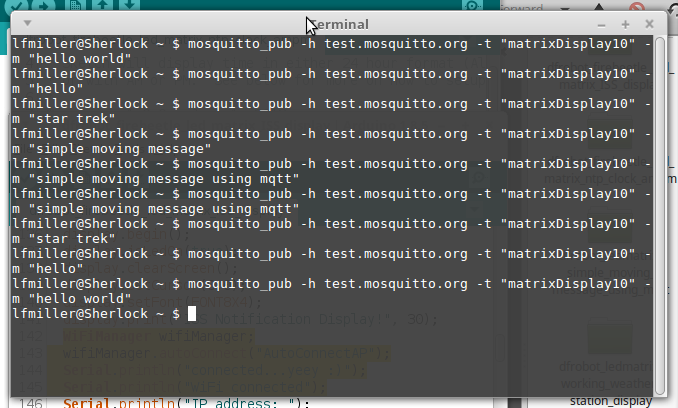Screen dimensions: 678x408
Task: Select the station_display folder behind the terminal
Action: click(609, 401)
